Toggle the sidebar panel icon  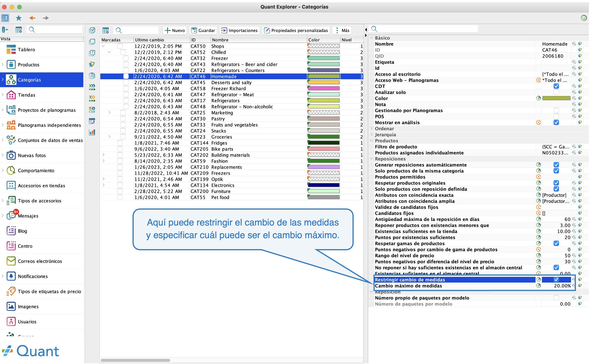5,18
